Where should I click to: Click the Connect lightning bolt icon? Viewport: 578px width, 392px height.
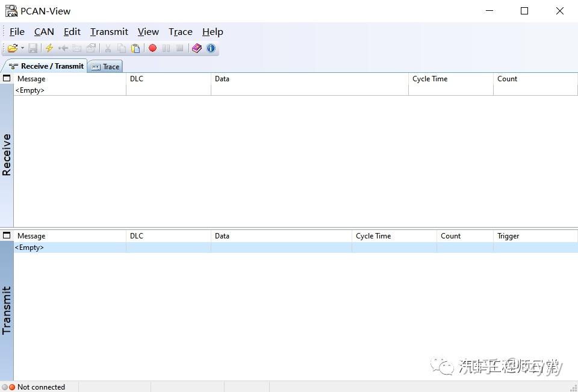click(x=48, y=48)
